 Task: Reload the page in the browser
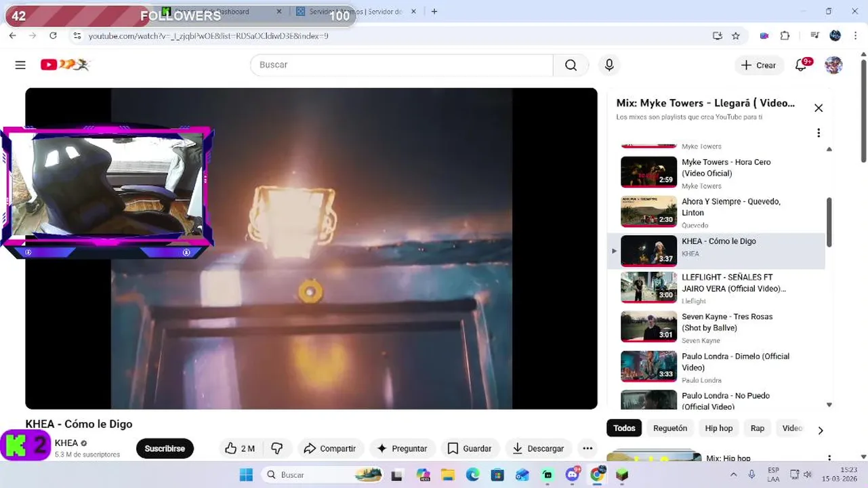(x=53, y=36)
